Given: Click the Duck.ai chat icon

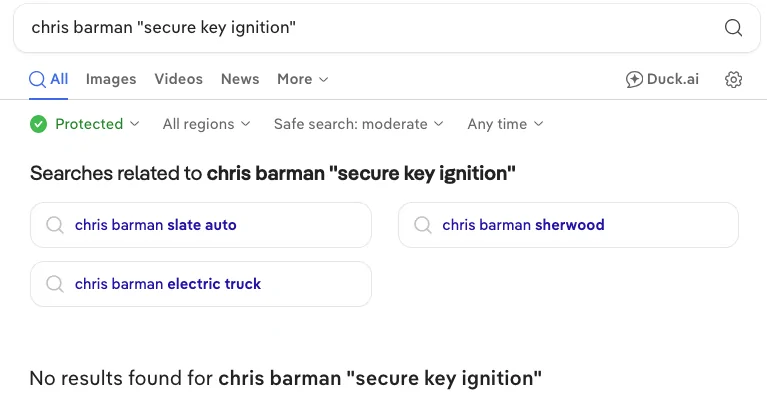Looking at the screenshot, I should 634,80.
